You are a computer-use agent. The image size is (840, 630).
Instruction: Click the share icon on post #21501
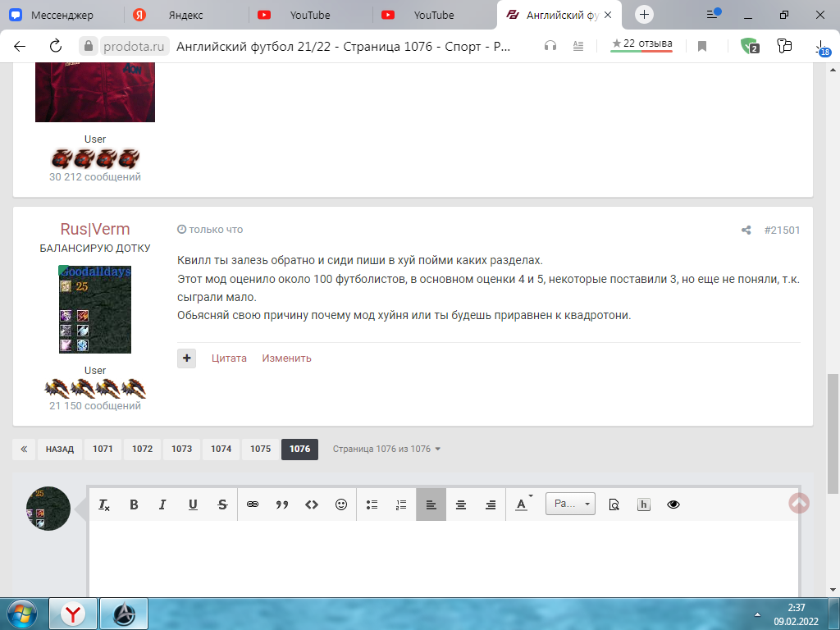coord(746,231)
